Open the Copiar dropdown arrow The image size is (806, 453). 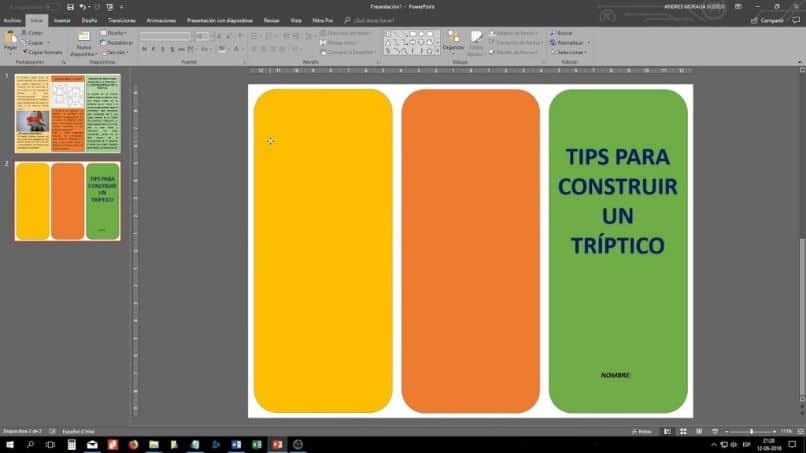tap(49, 43)
